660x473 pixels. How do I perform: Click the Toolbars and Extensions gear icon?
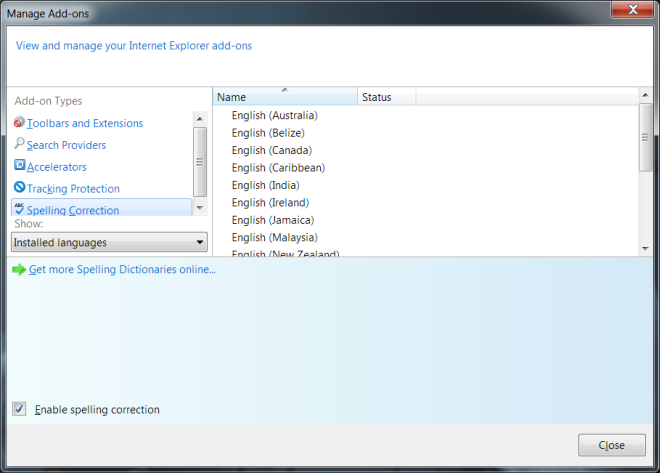[19, 122]
